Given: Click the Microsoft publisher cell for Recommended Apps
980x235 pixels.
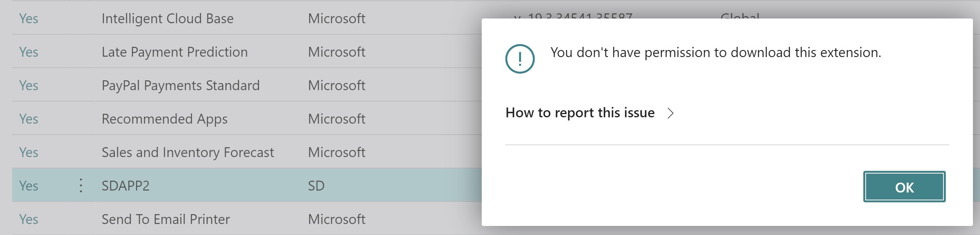Looking at the screenshot, I should point(336,119).
